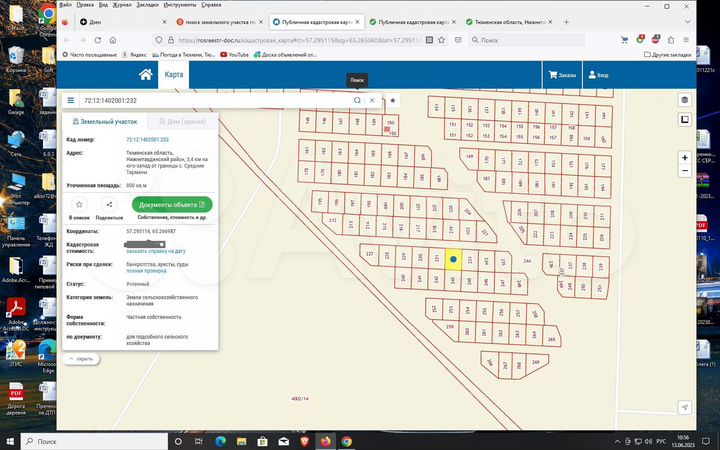Image resolution: width=720 pixels, height=450 pixels.
Task: Bookmark this page with the star
Action: (441, 40)
